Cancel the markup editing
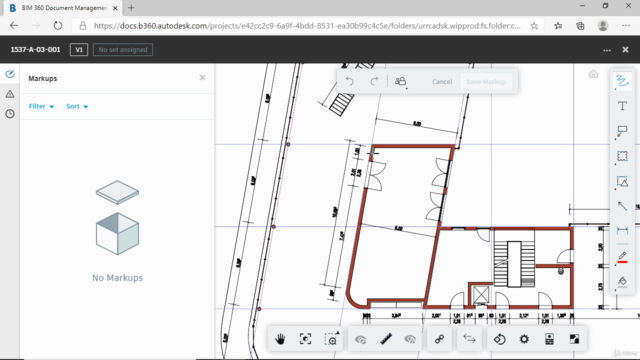Screen dimensions: 640x360 click(x=442, y=82)
